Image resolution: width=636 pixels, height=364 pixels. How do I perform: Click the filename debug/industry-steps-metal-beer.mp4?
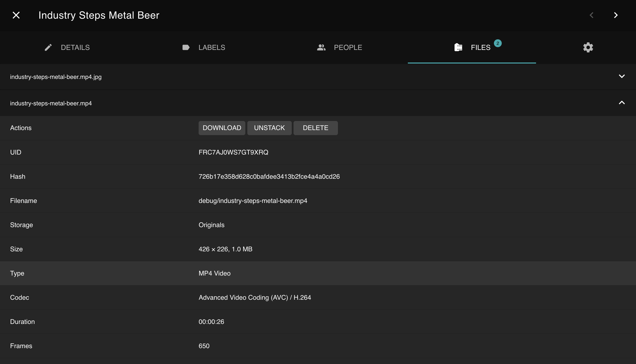coord(253,201)
